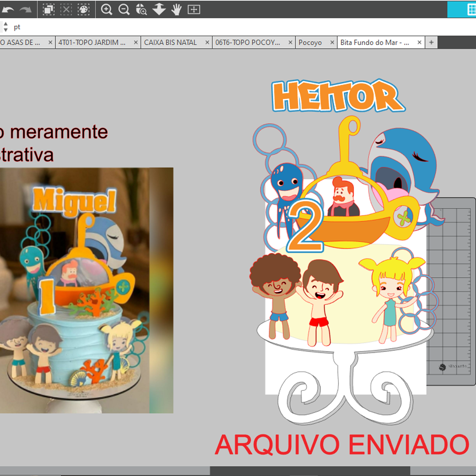
Task: Click the Deselect All icon
Action: [x=66, y=10]
